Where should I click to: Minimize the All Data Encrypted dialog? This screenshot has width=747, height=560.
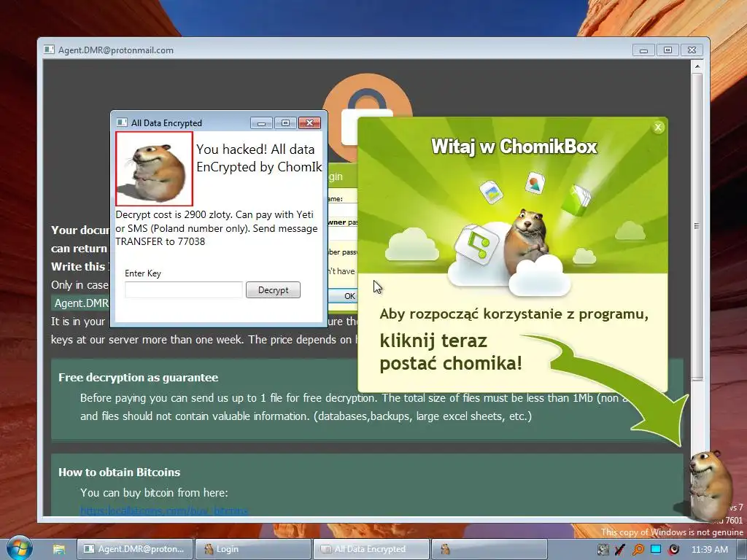click(261, 123)
